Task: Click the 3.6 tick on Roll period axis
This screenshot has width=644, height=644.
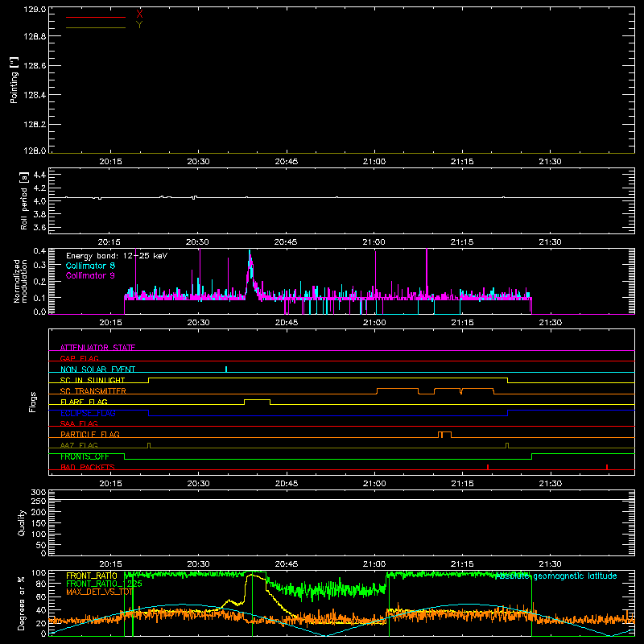Action: coord(39,227)
